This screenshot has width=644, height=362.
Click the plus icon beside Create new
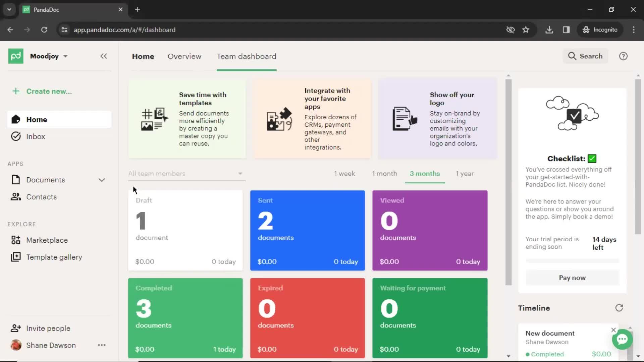(16, 91)
